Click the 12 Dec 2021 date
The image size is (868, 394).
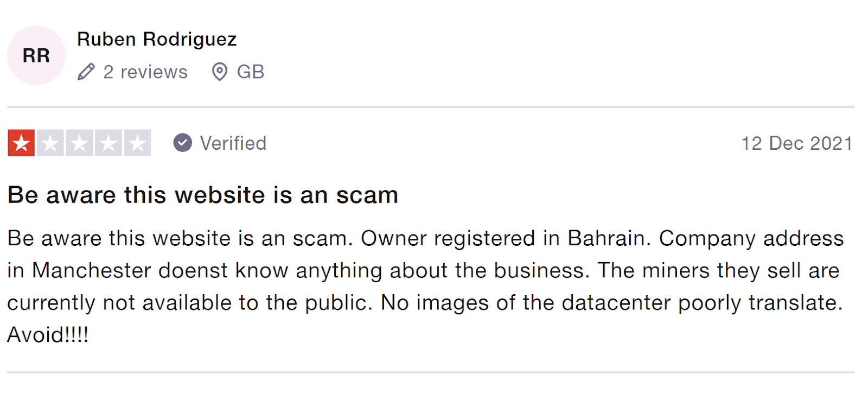[796, 143]
